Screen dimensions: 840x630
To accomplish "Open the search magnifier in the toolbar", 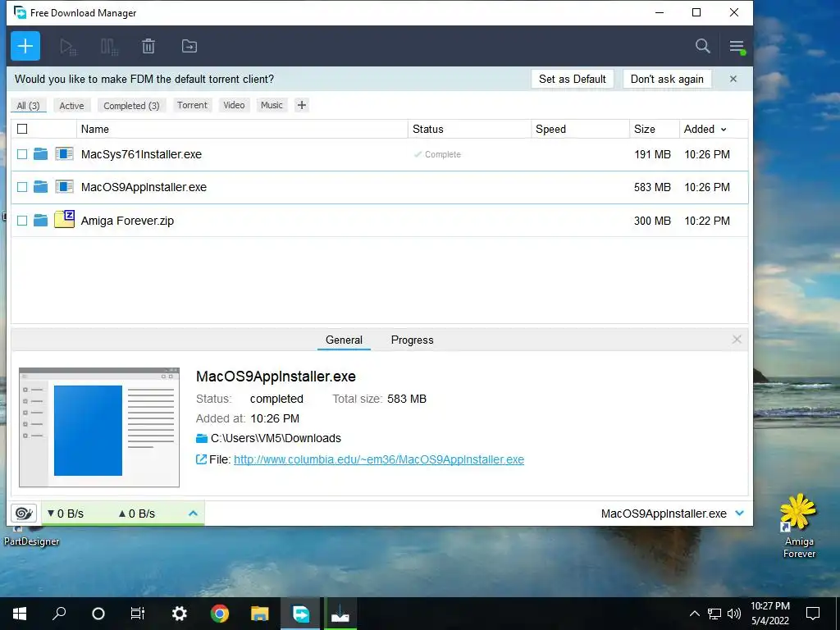I will 702,46.
